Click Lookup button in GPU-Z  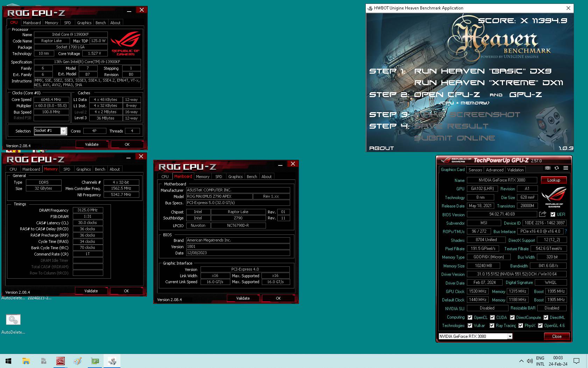coord(554,180)
